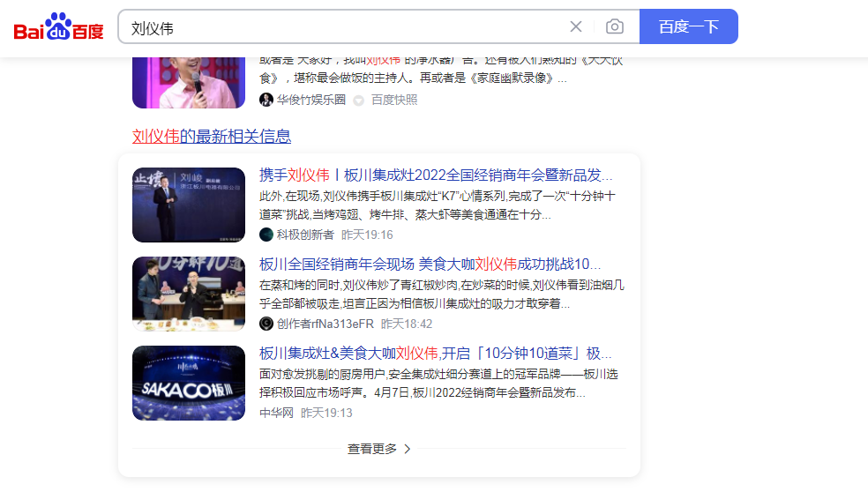Click the SAKACO 板川 thumbnail image

[x=189, y=383]
